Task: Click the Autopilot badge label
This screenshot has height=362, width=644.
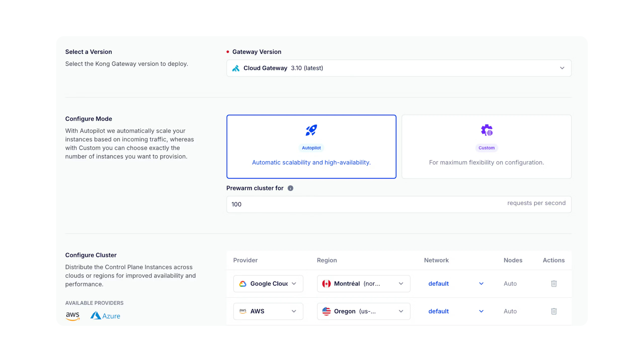Action: 311,148
